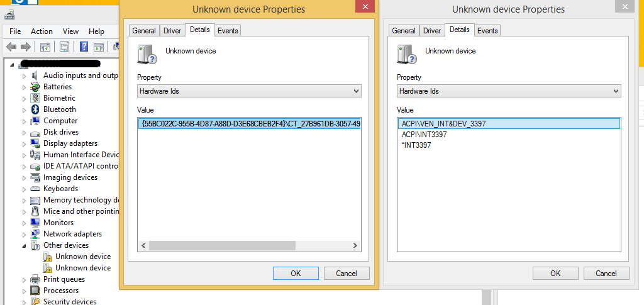Open Property dropdown in the dialog showing GUID value
This screenshot has height=305, width=644.
click(x=249, y=91)
